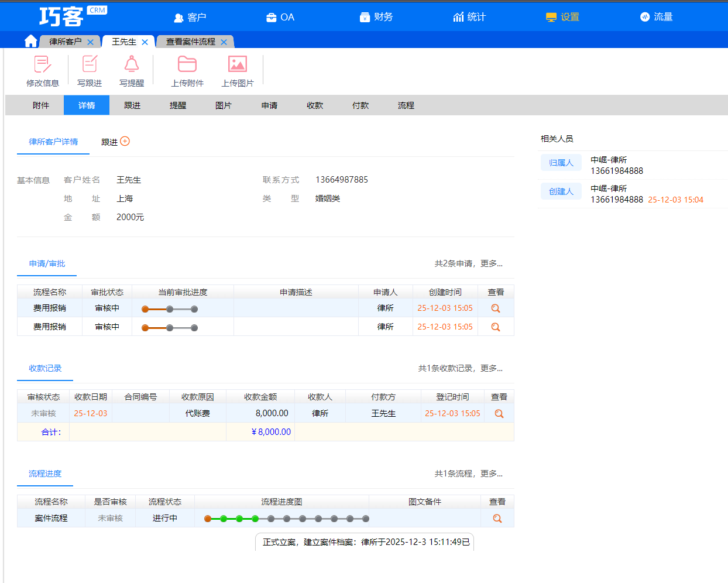This screenshot has height=583, width=728.
Task: Expand more processes via 共1条流程 link
Action: (x=468, y=474)
